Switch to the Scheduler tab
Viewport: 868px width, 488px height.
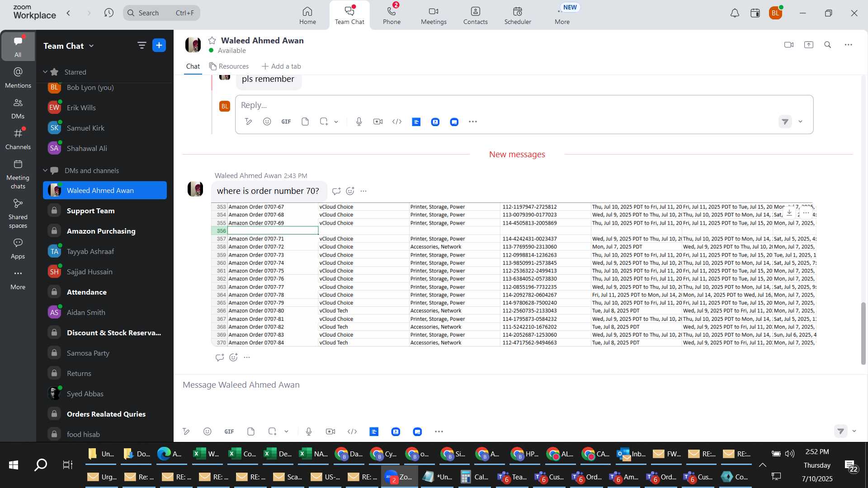click(x=518, y=15)
